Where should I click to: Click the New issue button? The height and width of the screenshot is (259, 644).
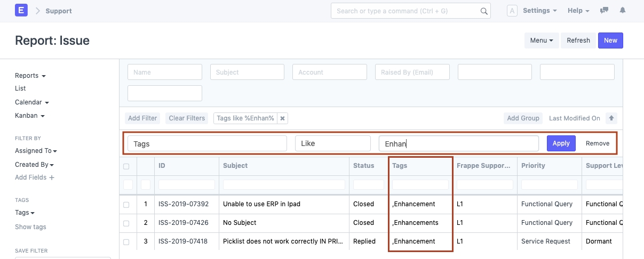610,41
